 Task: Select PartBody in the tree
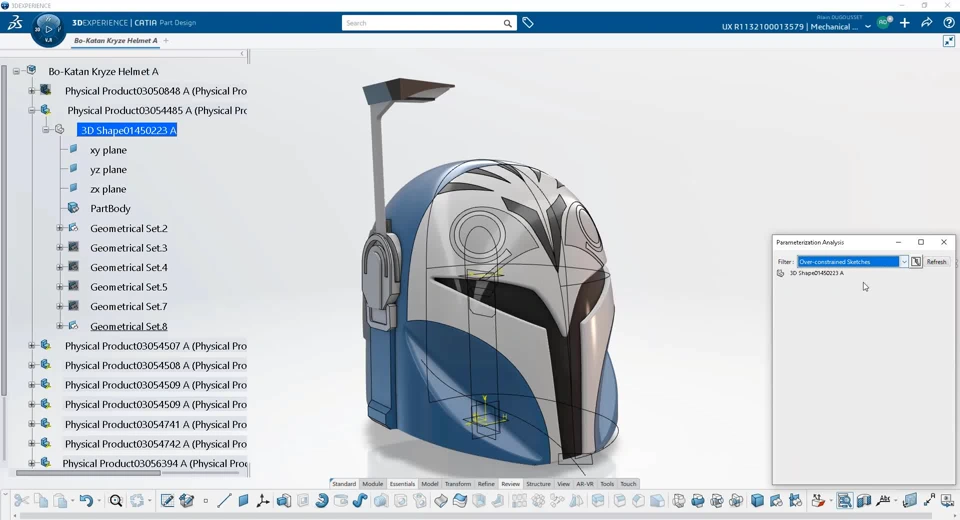110,208
